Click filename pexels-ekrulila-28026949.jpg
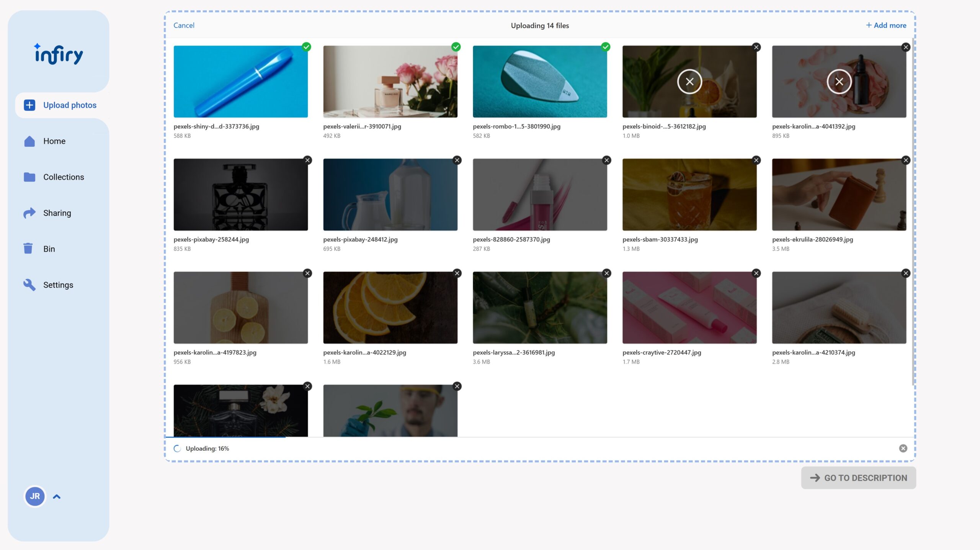The height and width of the screenshot is (550, 980). (812, 239)
